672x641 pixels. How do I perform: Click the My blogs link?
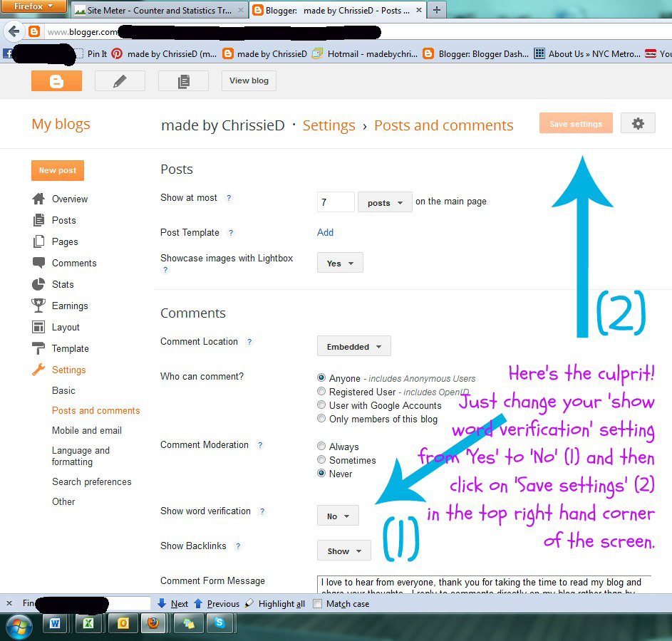pos(61,124)
